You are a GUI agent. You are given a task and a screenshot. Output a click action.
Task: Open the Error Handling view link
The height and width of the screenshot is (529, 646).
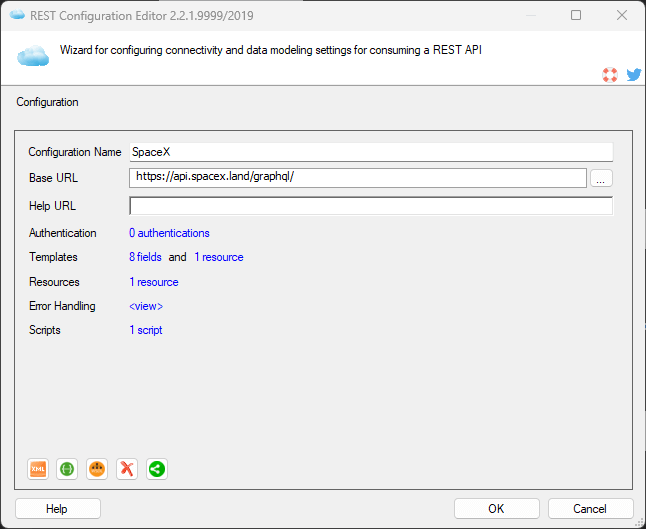(x=146, y=306)
